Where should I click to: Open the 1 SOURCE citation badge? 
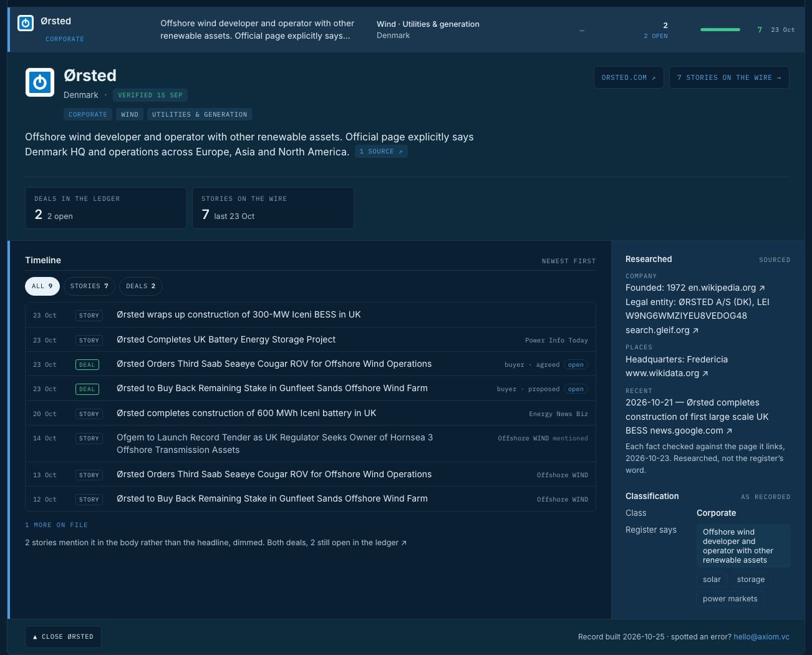coord(381,152)
